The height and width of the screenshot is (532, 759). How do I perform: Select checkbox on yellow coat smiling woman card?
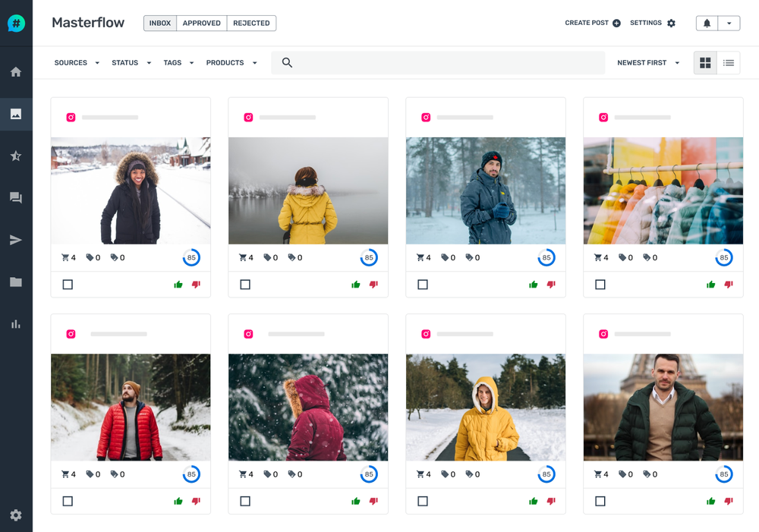[x=423, y=501]
